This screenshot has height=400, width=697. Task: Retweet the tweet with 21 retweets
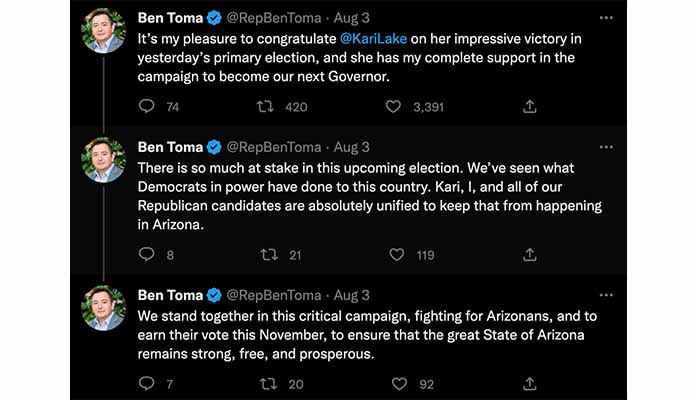click(268, 255)
